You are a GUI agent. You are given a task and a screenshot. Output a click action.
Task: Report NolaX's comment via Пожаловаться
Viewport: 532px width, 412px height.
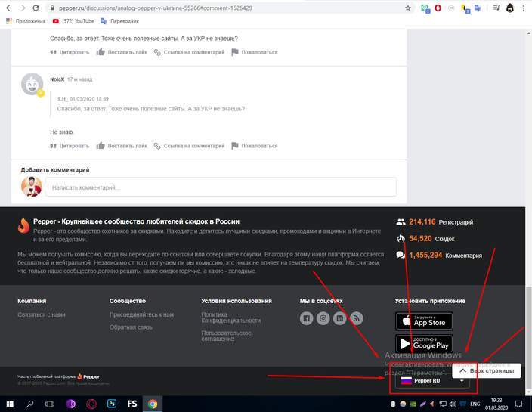[x=255, y=145]
